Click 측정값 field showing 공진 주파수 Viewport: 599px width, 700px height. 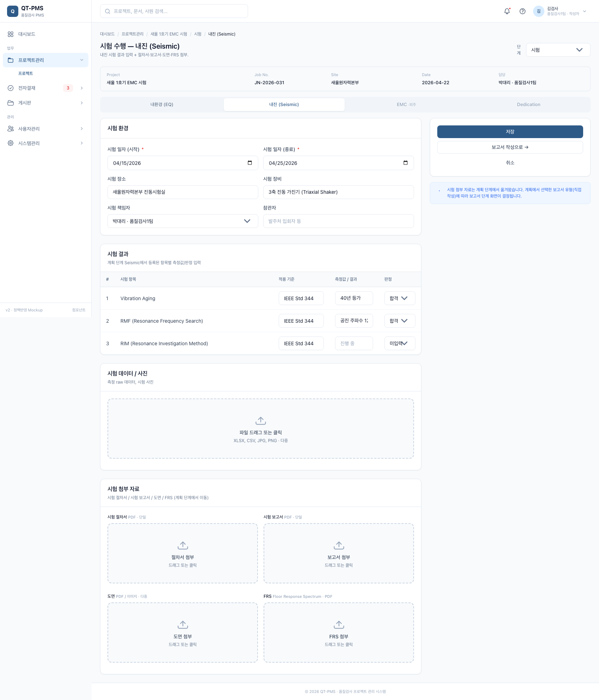coord(354,321)
